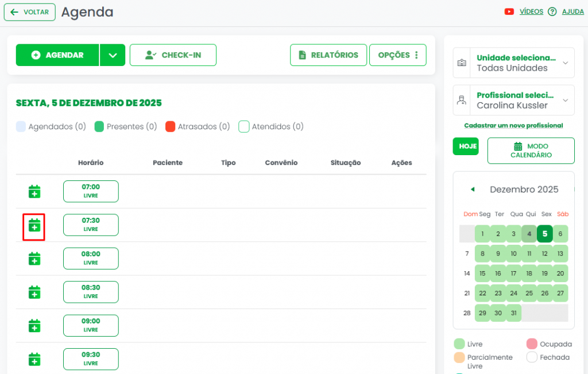Click the YouTube videos icon
This screenshot has height=374, width=588.
[x=509, y=11]
